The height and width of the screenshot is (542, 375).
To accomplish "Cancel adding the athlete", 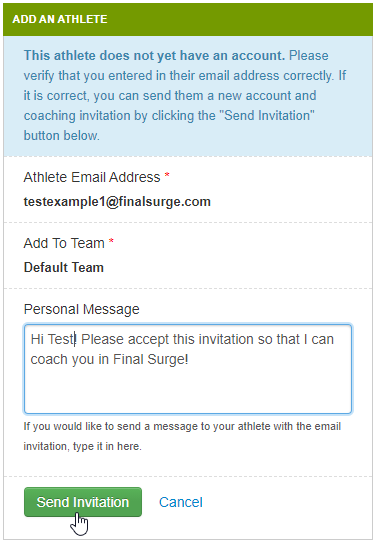I will click(181, 502).
